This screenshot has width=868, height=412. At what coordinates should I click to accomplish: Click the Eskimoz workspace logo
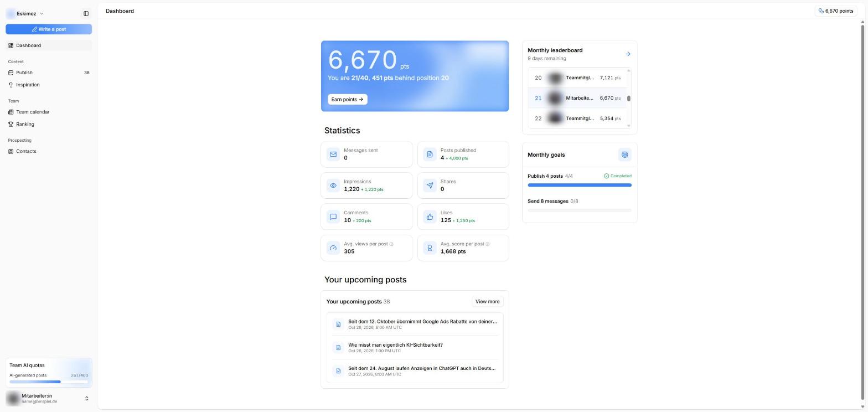click(x=11, y=13)
